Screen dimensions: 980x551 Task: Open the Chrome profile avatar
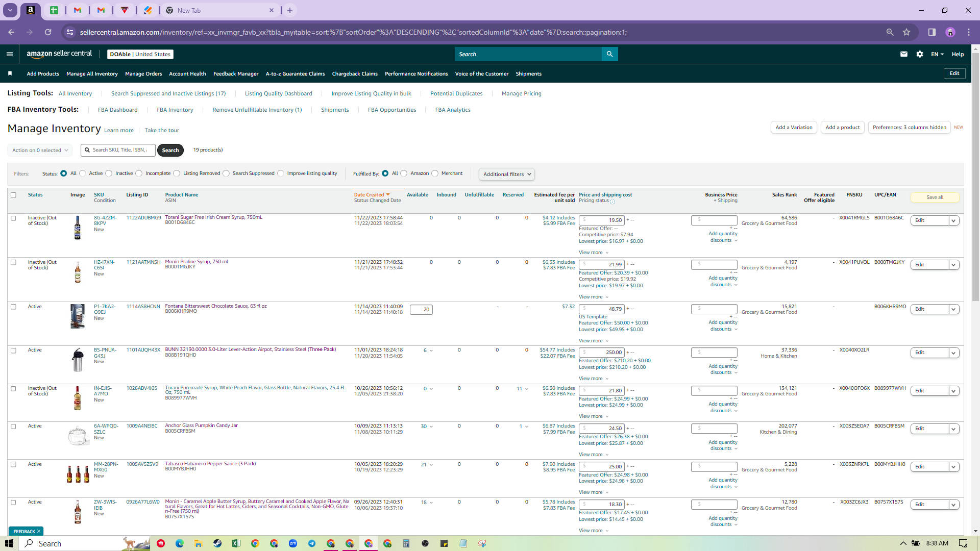click(x=950, y=32)
